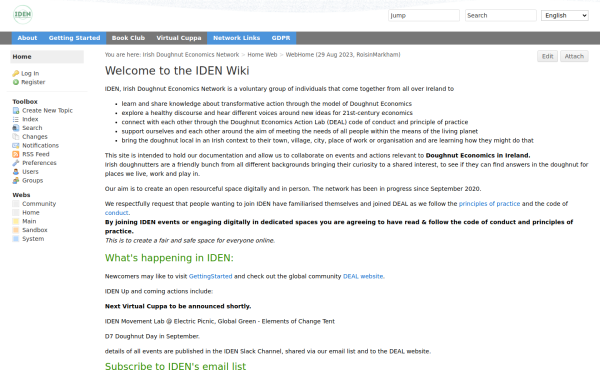Viewport: 600px width, 375px height.
Task: Open the Getting Started tab
Action: (74, 38)
